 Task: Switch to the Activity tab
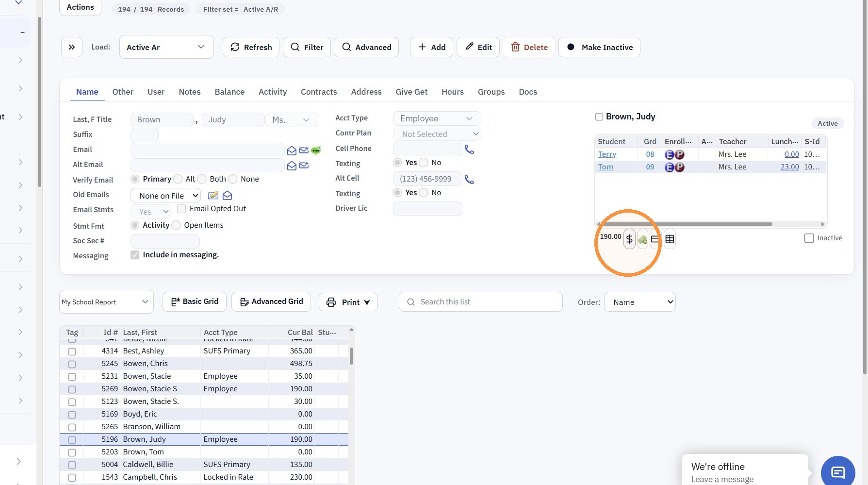(273, 92)
